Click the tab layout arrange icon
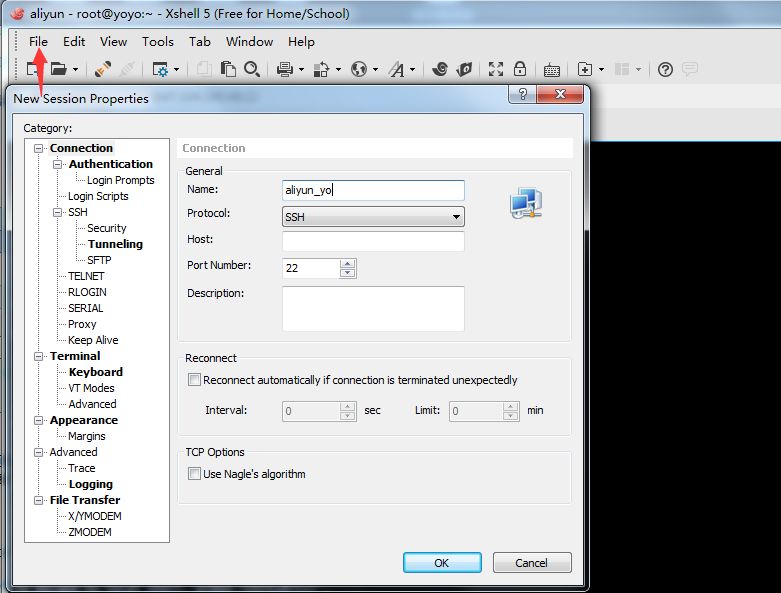This screenshot has width=781, height=593. [x=622, y=69]
